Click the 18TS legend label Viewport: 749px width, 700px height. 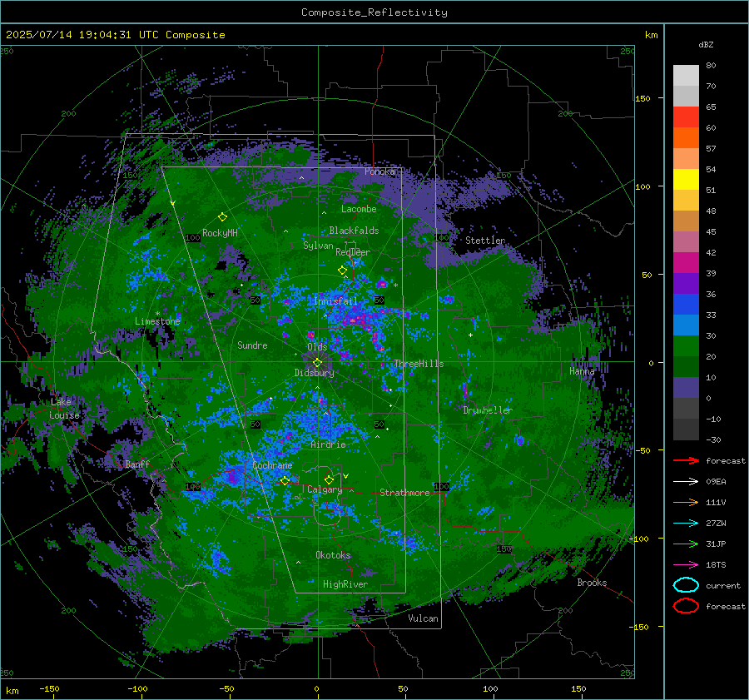point(716,565)
